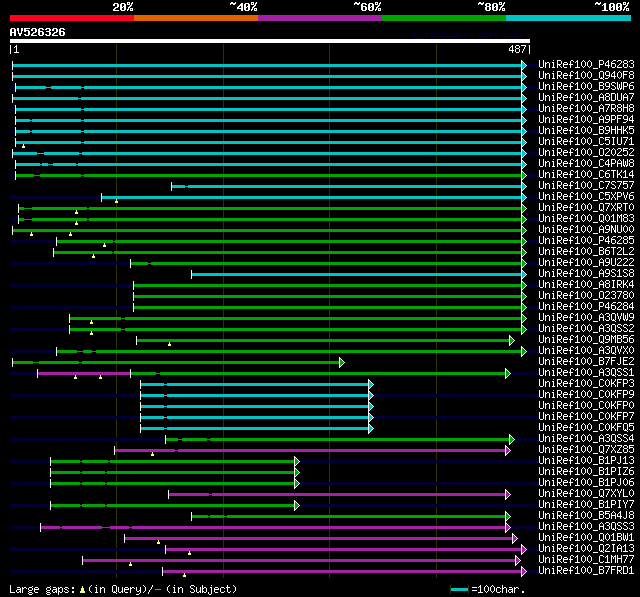Click the Large gaps legend text
Screen dimensions: 640x597
point(123,589)
